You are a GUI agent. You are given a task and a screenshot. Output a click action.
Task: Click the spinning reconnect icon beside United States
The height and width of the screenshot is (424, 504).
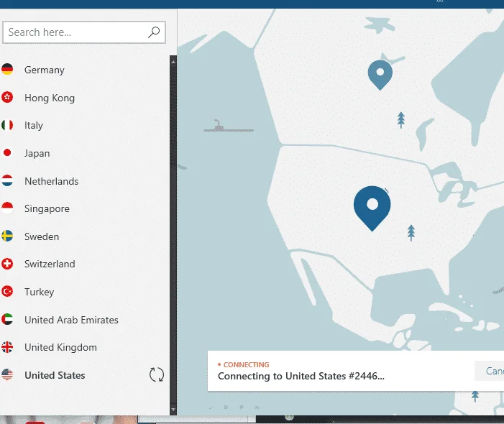157,374
